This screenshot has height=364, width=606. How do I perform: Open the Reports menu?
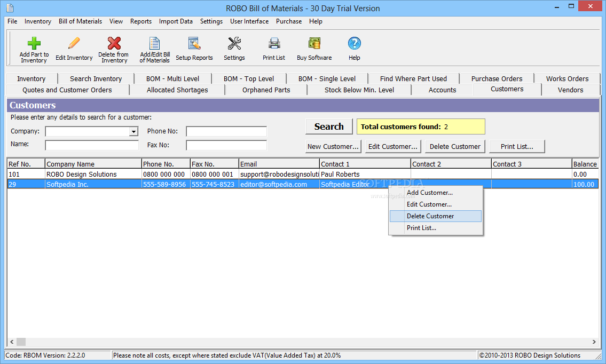pos(140,21)
